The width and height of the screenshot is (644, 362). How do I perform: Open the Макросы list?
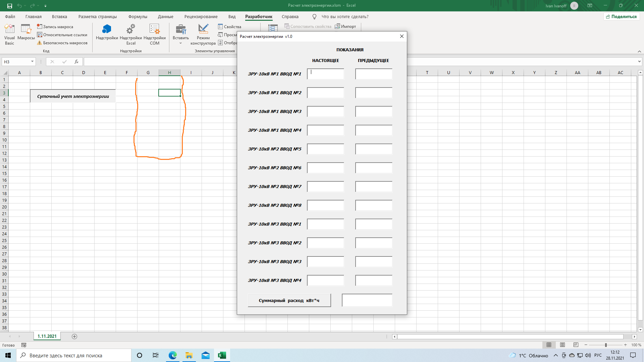tap(26, 32)
